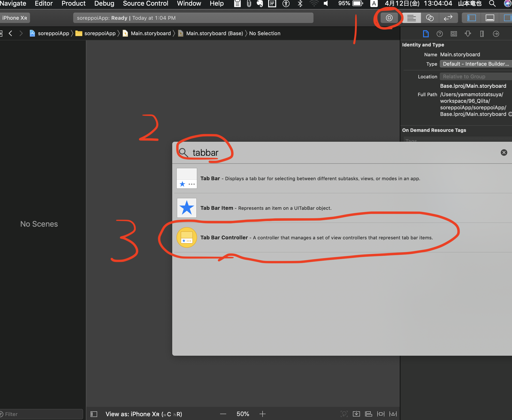Show the Assistant editor

(x=429, y=18)
